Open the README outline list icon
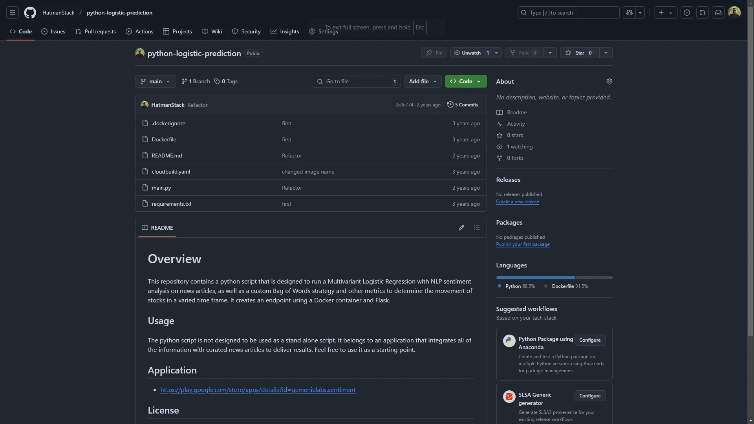 pyautogui.click(x=476, y=228)
